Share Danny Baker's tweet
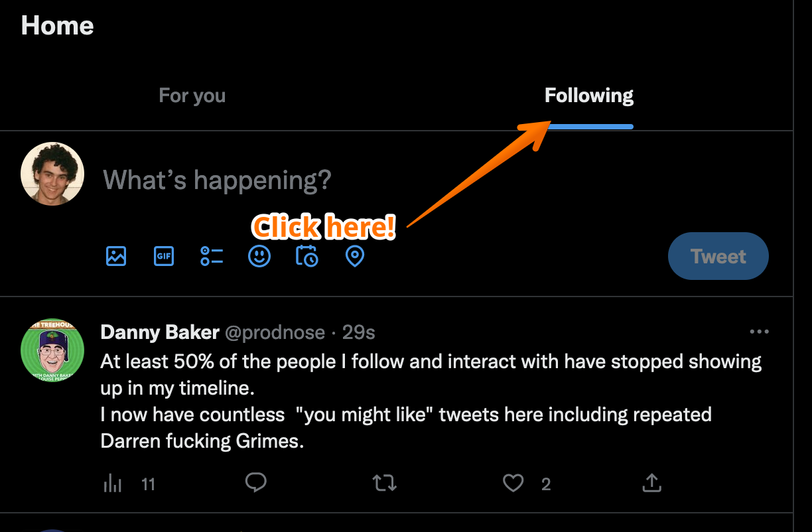The width and height of the screenshot is (812, 532). coord(652,483)
